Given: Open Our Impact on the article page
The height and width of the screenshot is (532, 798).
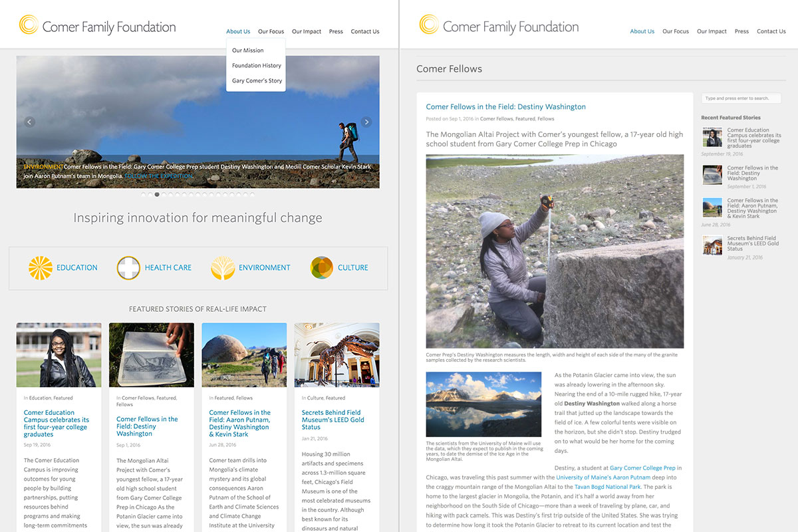Looking at the screenshot, I should pyautogui.click(x=712, y=31).
